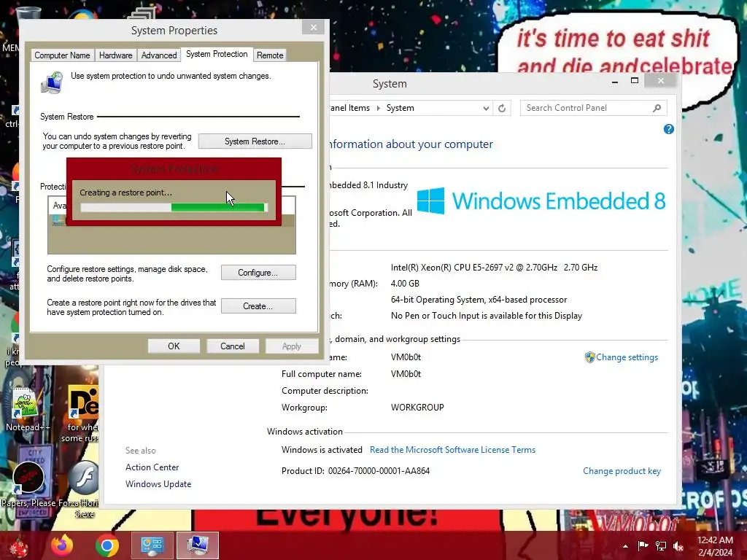Click the system protection computer icon
The width and height of the screenshot is (747, 560).
click(53, 83)
